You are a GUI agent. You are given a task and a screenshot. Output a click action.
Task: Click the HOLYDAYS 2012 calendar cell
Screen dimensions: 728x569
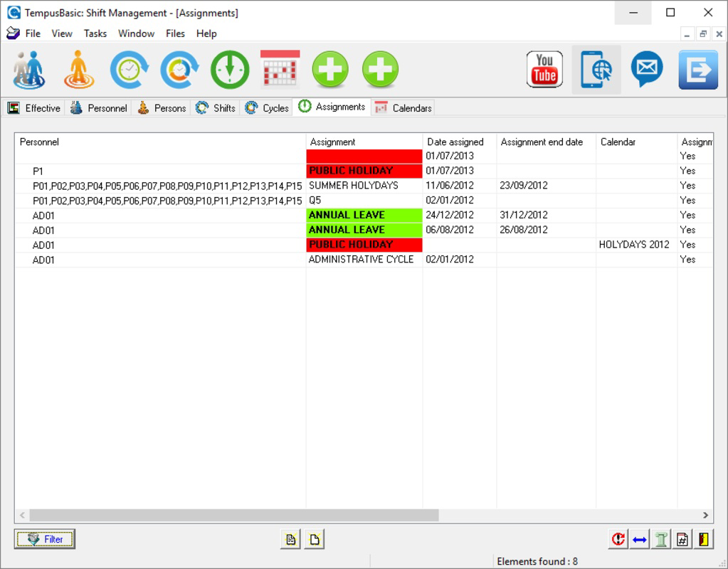pos(636,245)
